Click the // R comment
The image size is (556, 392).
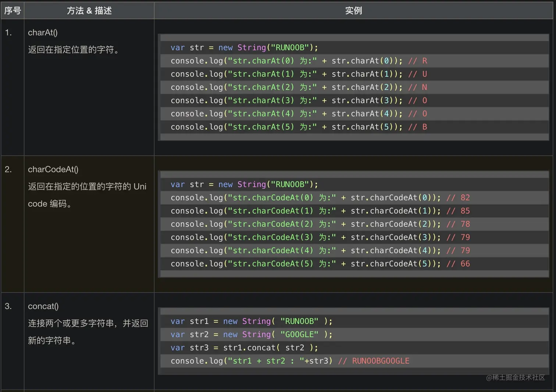[x=418, y=61]
